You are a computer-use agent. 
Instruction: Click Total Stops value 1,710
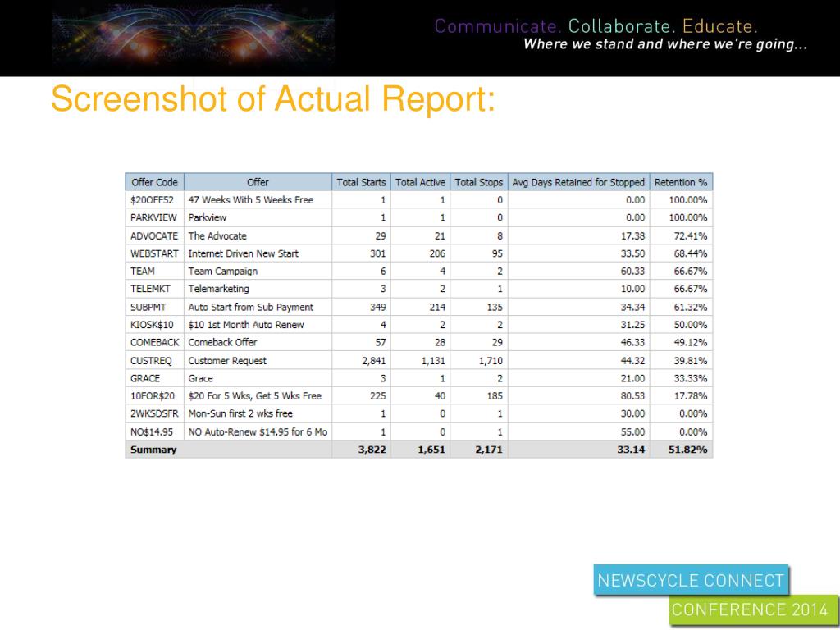tap(491, 361)
